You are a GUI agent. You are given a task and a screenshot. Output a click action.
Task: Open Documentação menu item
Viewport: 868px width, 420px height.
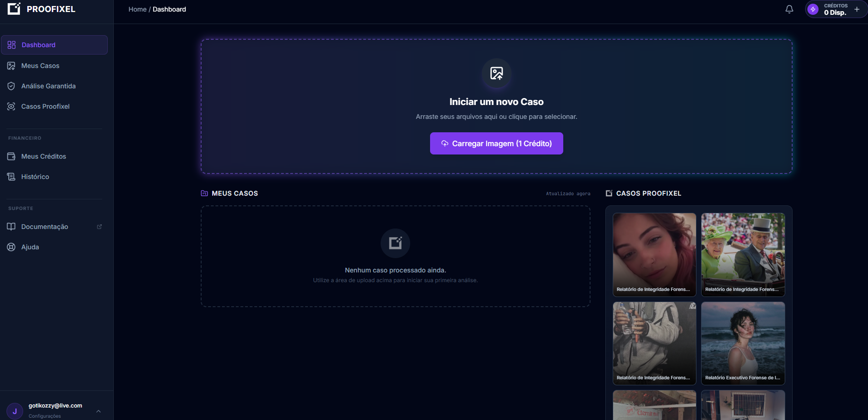(x=54, y=227)
